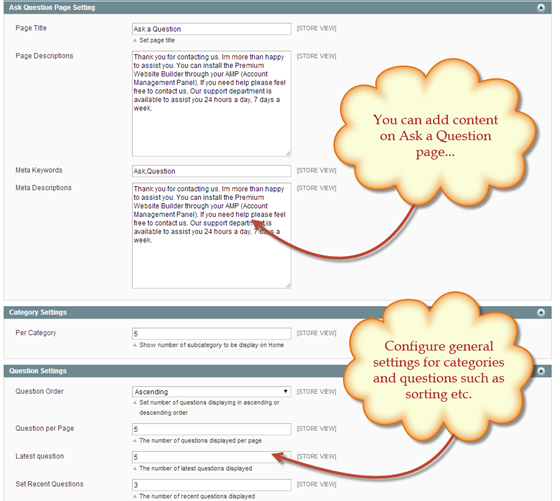Screen dimensions: 560x501
Task: Click 'The number of recent questions displayed' hint
Action: tap(197, 496)
